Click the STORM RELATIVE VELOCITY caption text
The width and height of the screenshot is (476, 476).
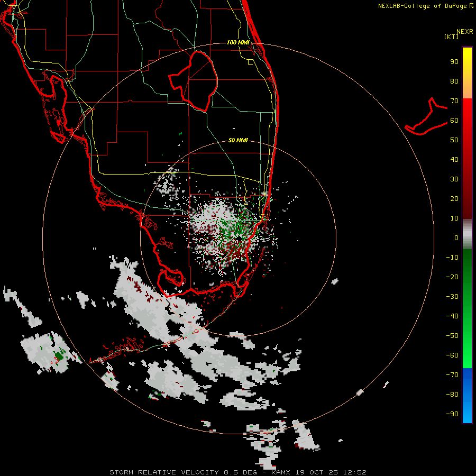click(x=164, y=472)
